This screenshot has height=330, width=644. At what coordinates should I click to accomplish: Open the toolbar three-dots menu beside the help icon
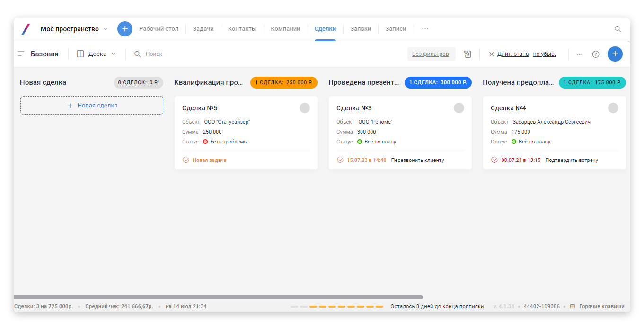click(580, 54)
